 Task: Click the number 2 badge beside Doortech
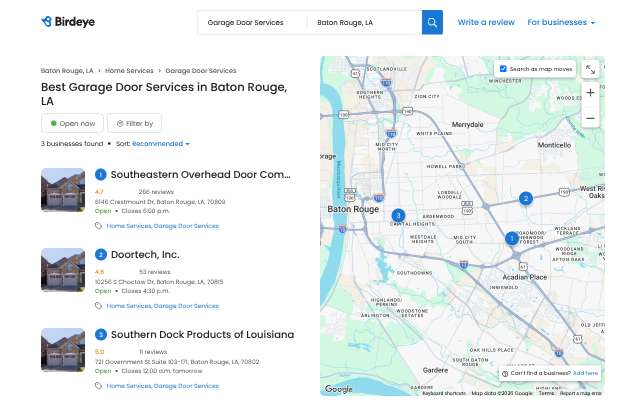coord(101,255)
